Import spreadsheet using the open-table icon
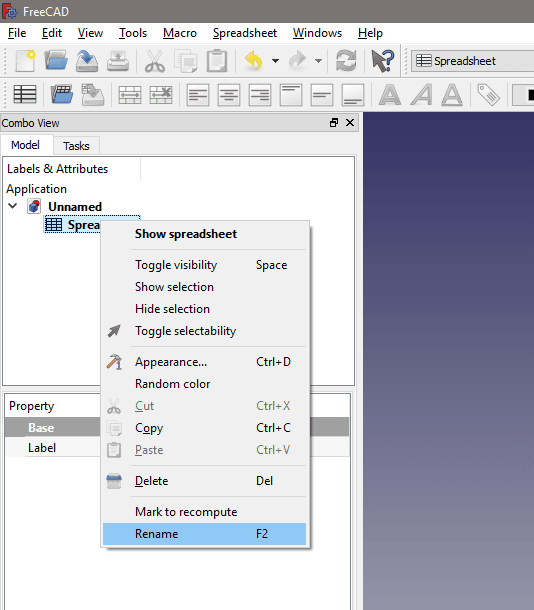 (62, 94)
